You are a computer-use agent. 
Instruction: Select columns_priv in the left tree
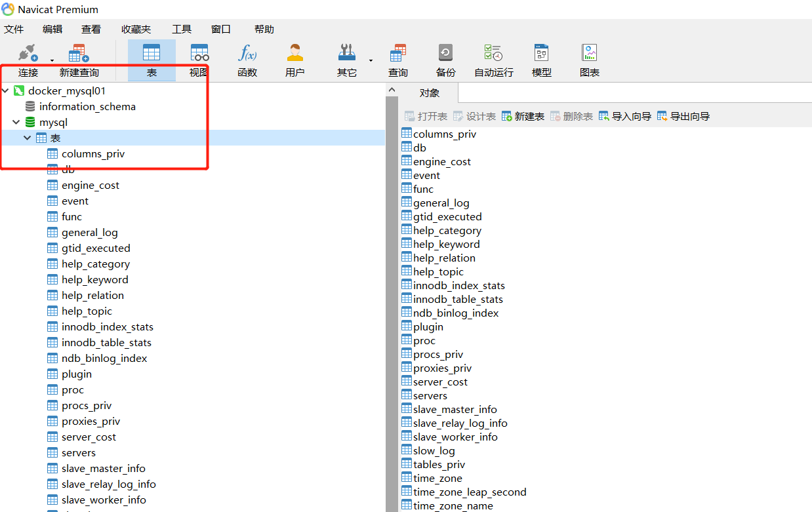pyautogui.click(x=92, y=153)
